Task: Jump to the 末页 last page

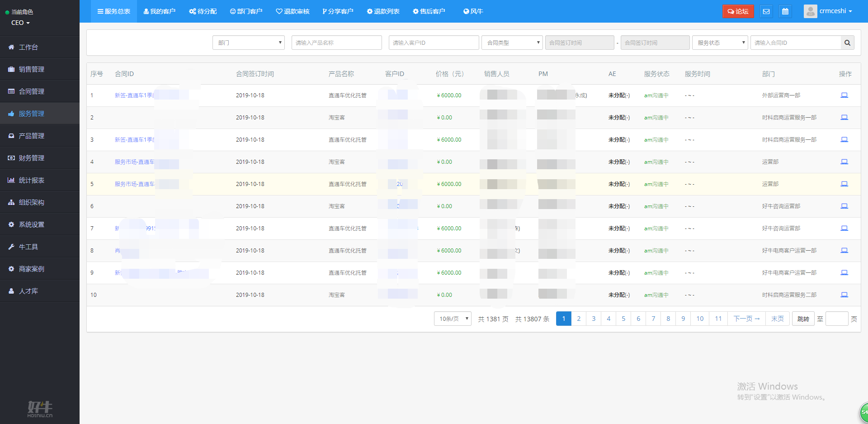Action: point(777,319)
